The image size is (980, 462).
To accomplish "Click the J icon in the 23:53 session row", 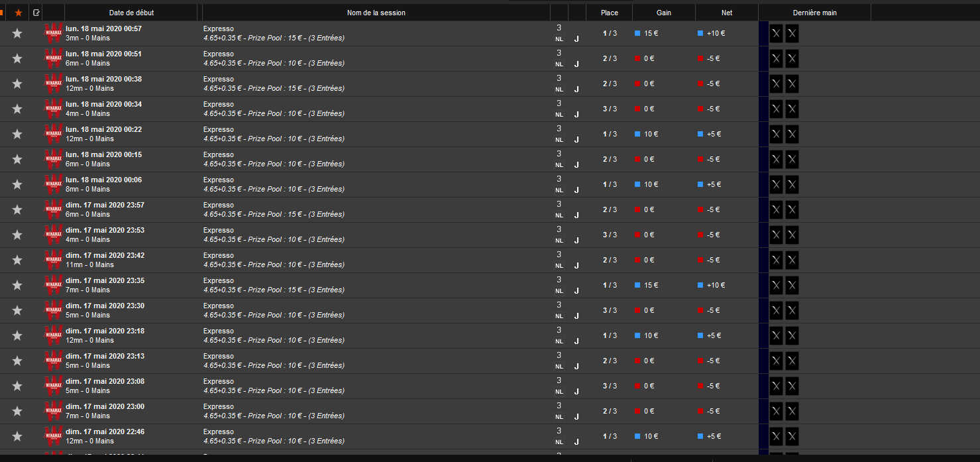I will (576, 241).
